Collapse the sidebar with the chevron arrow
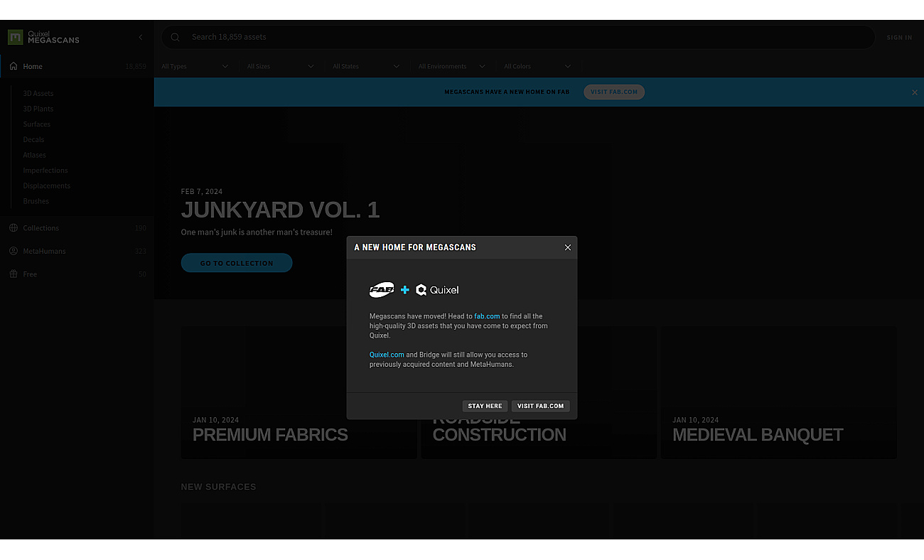Viewport: 924px width, 560px height. tap(141, 37)
